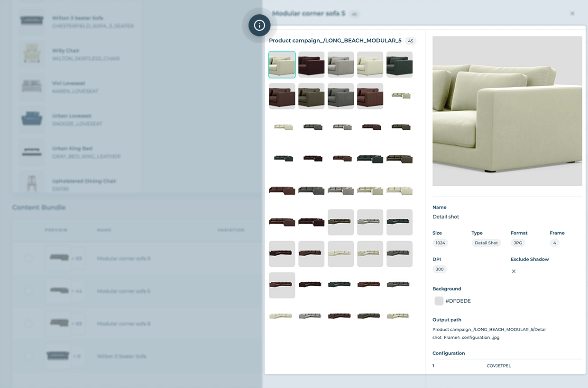Click the 45 count badge next to the campaign name

point(410,41)
